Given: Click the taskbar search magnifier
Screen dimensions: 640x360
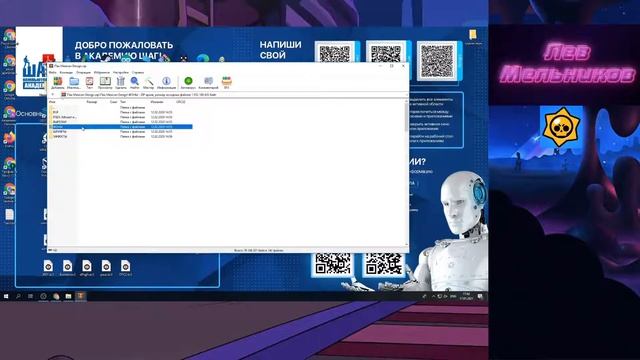Looking at the screenshot, I should point(18,296).
